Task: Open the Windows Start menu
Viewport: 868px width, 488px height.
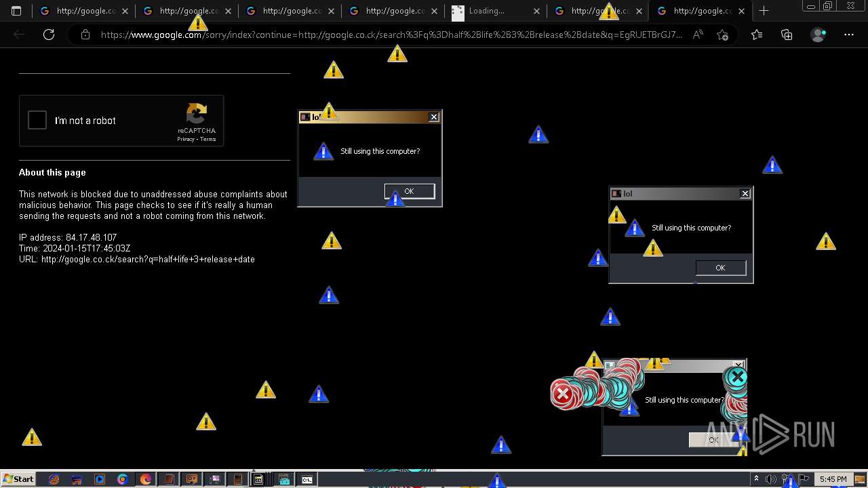Action: (18, 479)
